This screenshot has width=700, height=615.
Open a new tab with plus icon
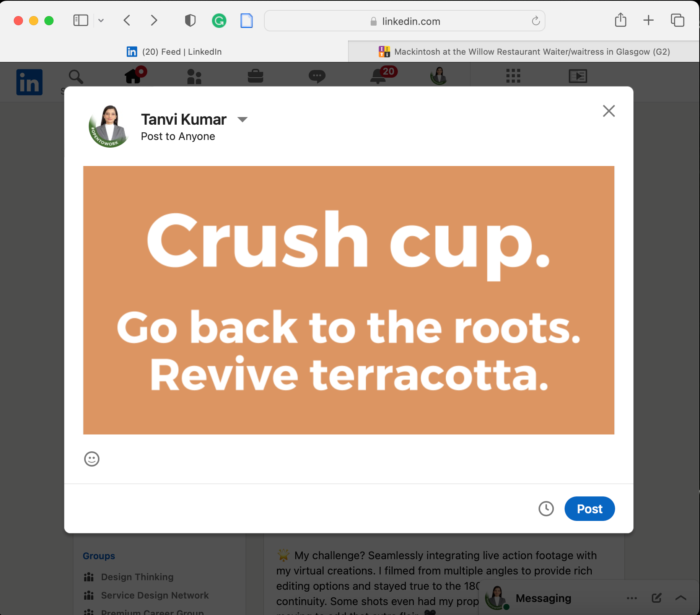[648, 20]
